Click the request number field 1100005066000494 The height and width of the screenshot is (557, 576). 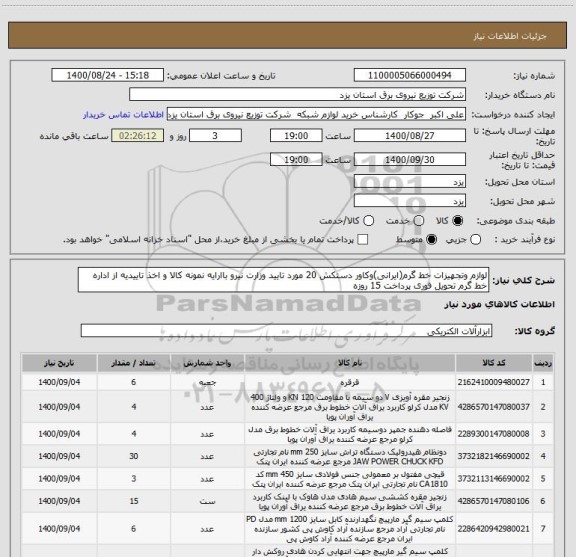pos(410,75)
